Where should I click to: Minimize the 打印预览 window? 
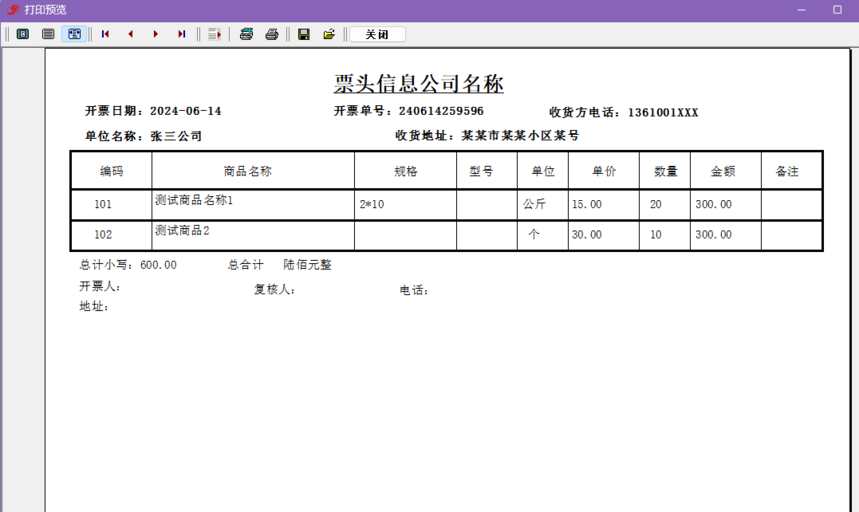coord(801,10)
